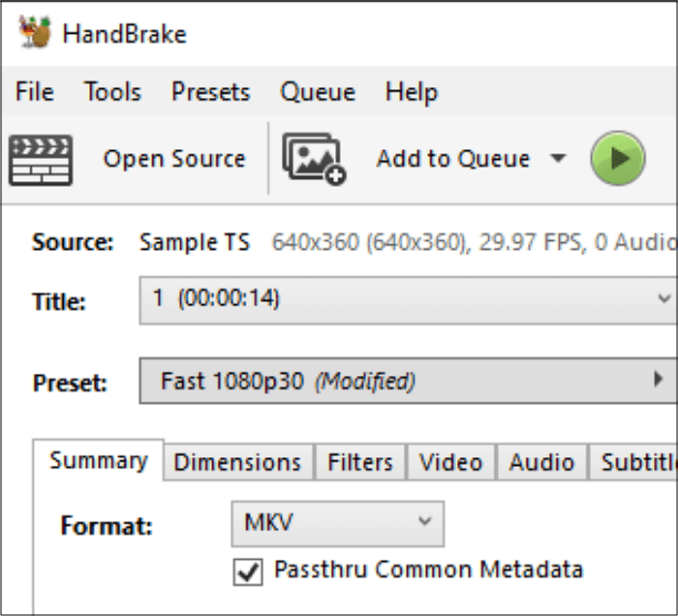Open the Presets menu
Screen dimensions: 678x616
[x=210, y=92]
